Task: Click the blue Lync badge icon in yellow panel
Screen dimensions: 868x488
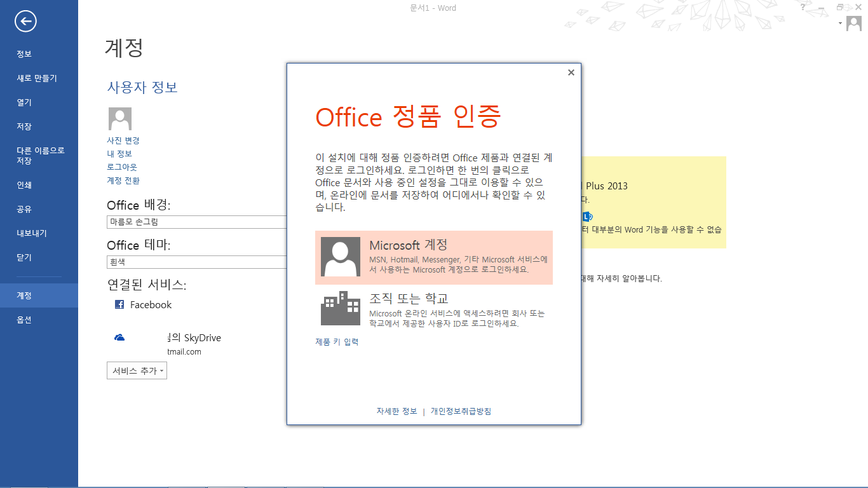Action: coord(587,217)
